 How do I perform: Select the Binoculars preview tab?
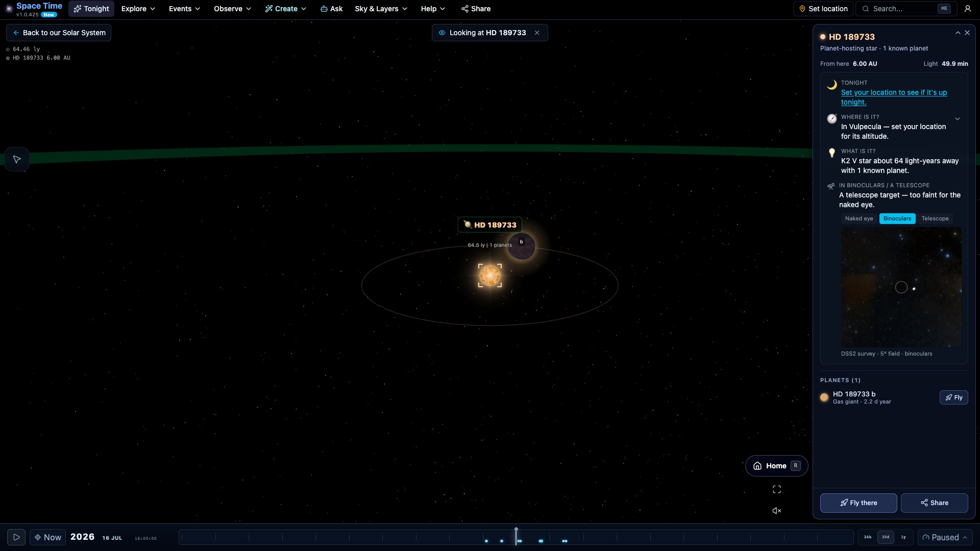coord(897,218)
